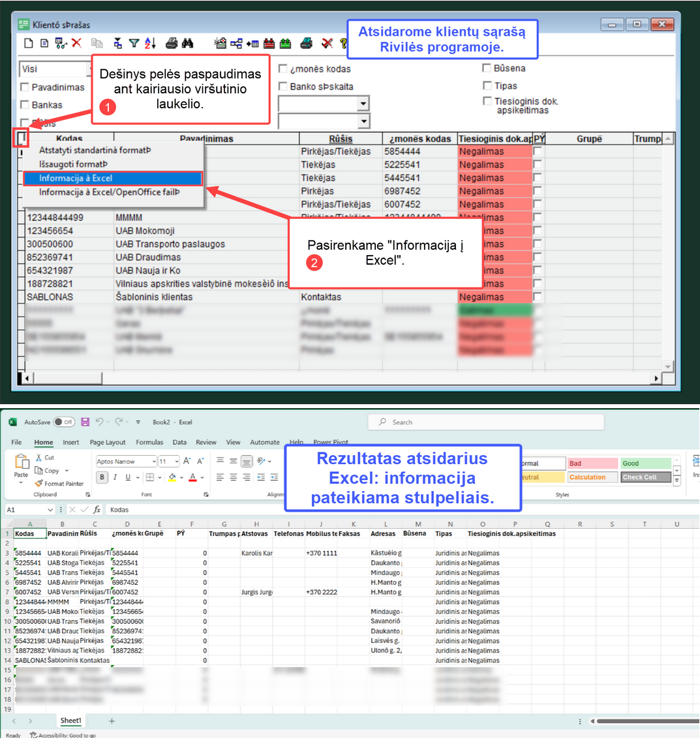Click the Borders icon in Excel Font group

(150, 478)
